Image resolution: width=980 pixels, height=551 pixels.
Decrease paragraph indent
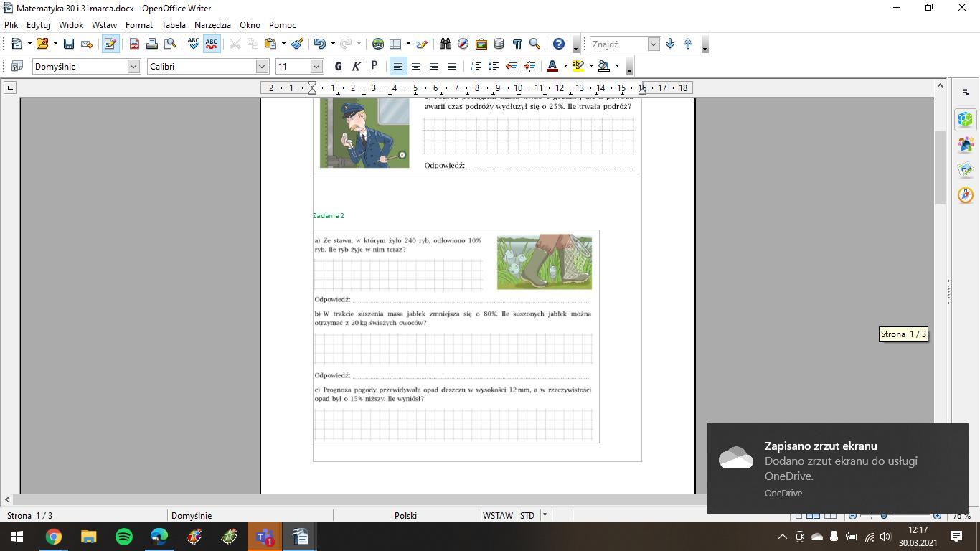[512, 66]
